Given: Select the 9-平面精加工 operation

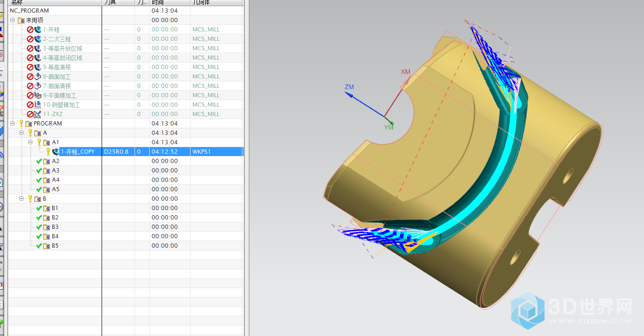Looking at the screenshot, I should coord(60,95).
